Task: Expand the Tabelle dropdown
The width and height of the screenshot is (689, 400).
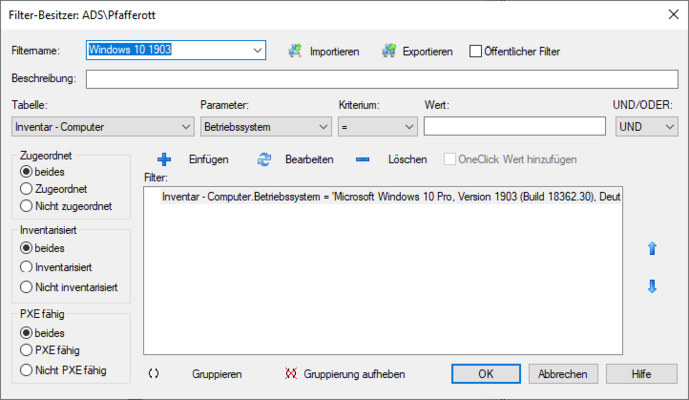Action: coord(184,127)
